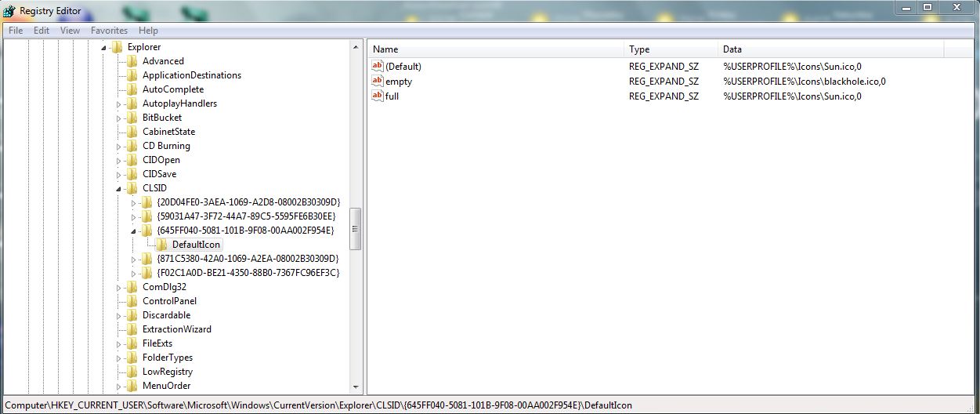The width and height of the screenshot is (980, 414).
Task: Select the DefaultIcon key label
Action: coord(196,245)
